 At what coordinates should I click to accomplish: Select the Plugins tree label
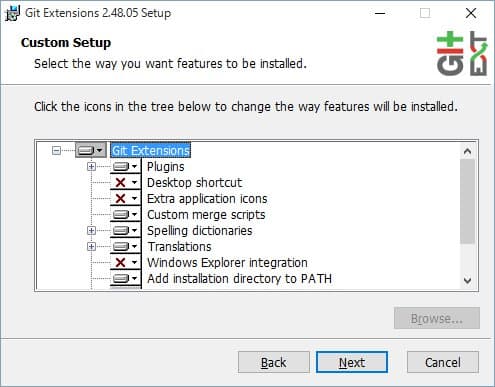166,166
